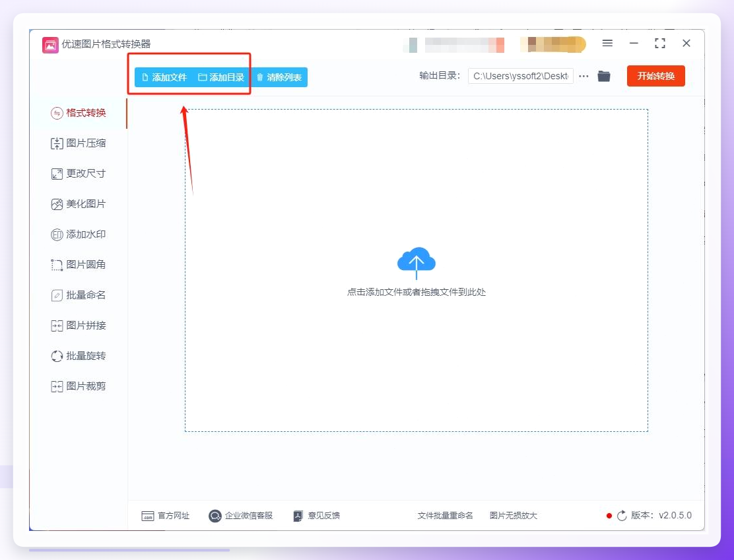Open the 图片压缩 sidebar tab
734x560 pixels.
pyautogui.click(x=78, y=143)
